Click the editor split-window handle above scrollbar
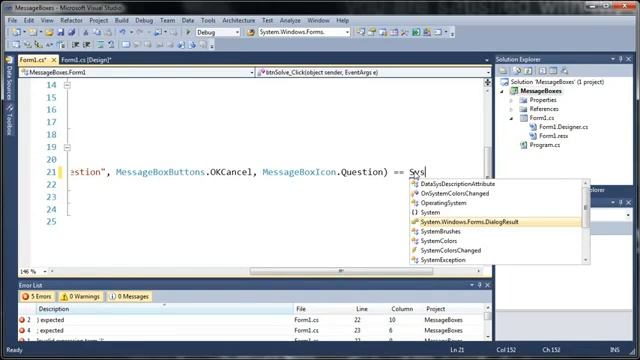The image size is (640, 360). coord(487,82)
